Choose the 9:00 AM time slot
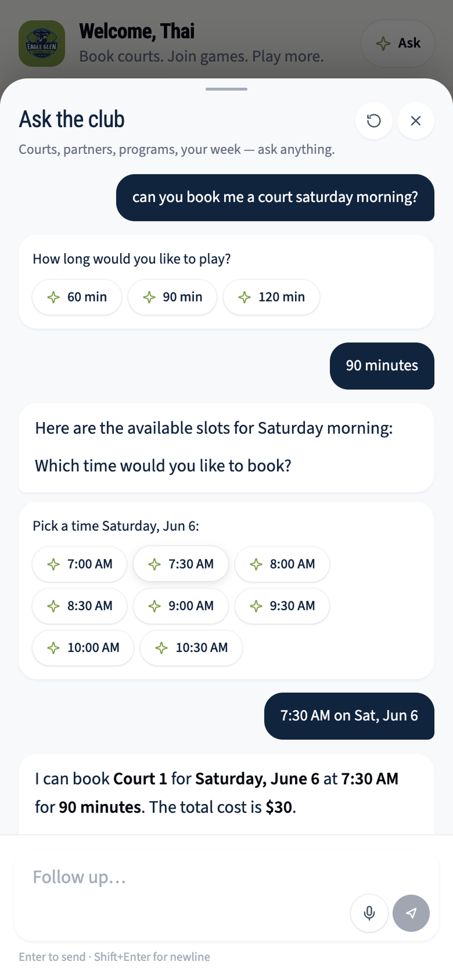Image resolution: width=453 pixels, height=980 pixels. click(x=181, y=606)
